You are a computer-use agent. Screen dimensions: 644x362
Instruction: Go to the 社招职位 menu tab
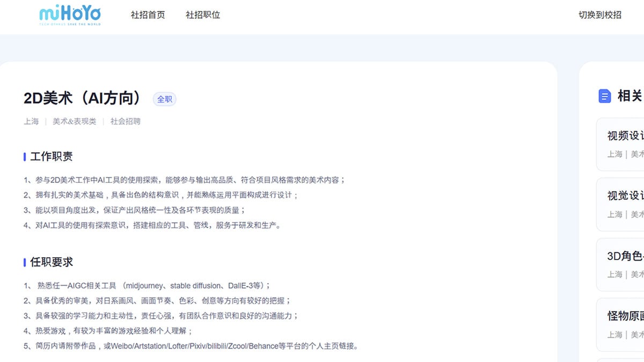pyautogui.click(x=202, y=15)
